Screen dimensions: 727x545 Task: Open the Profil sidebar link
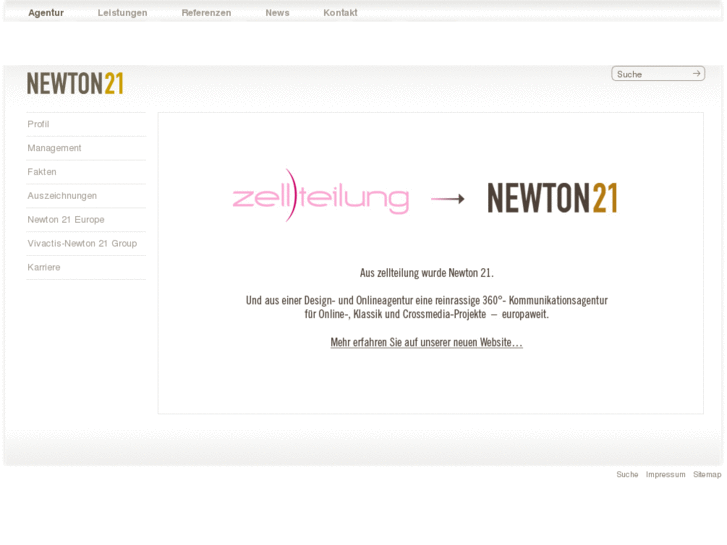[x=38, y=124]
